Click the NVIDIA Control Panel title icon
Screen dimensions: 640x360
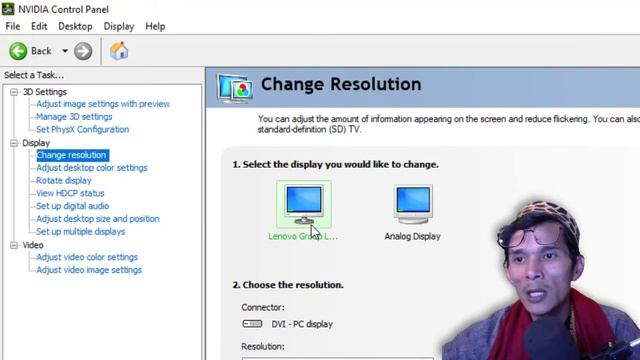point(8,9)
